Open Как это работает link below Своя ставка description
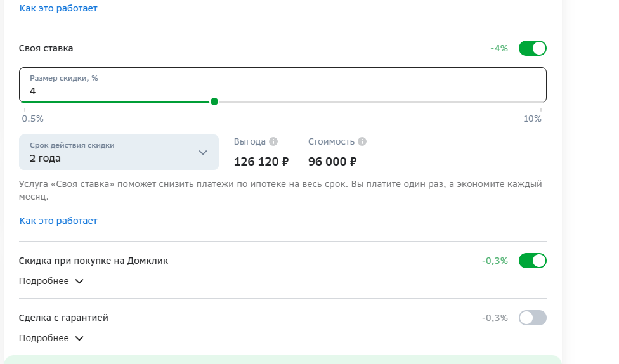Image resolution: width=619 pixels, height=364 pixels. click(58, 221)
